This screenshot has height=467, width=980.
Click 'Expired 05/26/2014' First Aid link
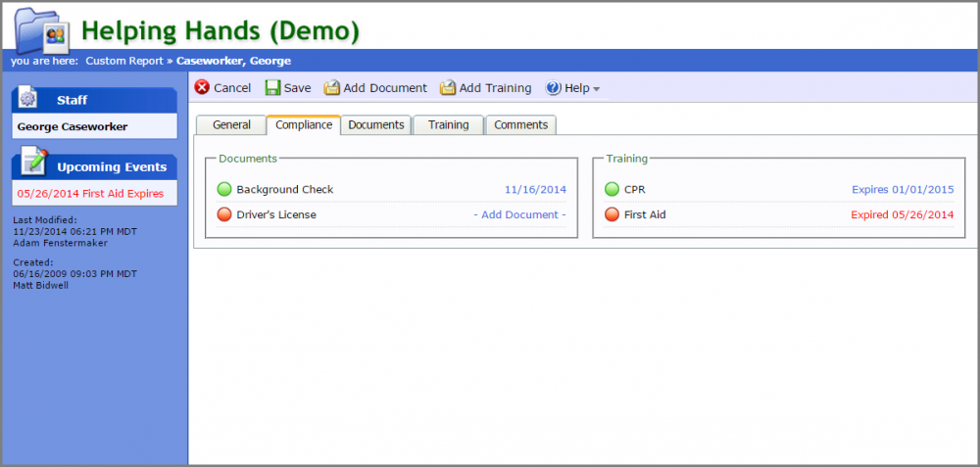[903, 214]
